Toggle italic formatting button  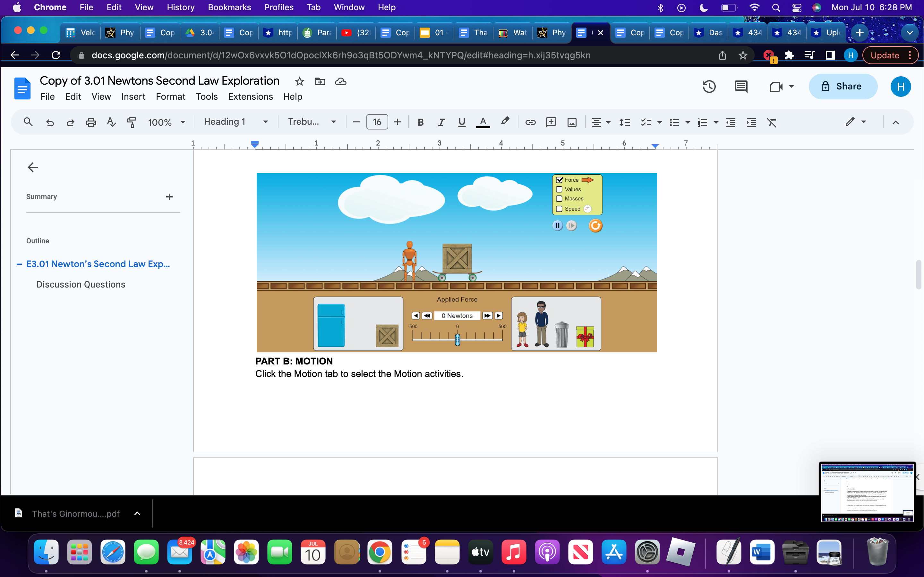[441, 122]
